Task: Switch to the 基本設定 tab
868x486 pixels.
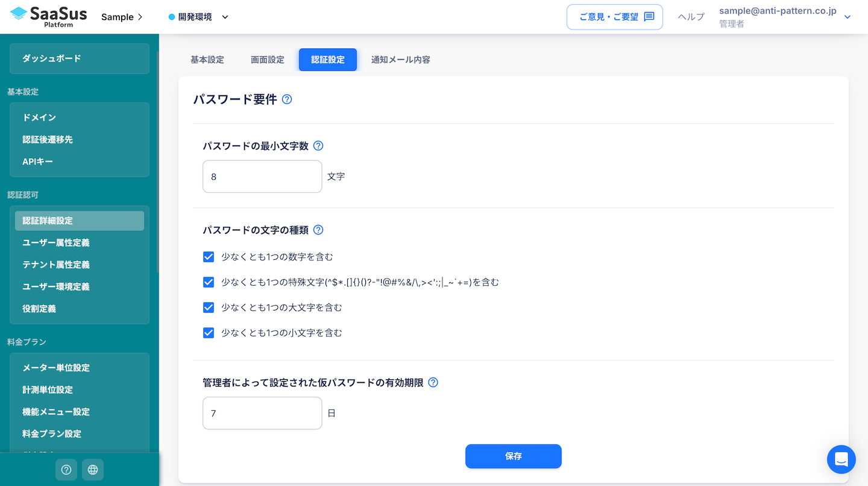Action: coord(207,60)
